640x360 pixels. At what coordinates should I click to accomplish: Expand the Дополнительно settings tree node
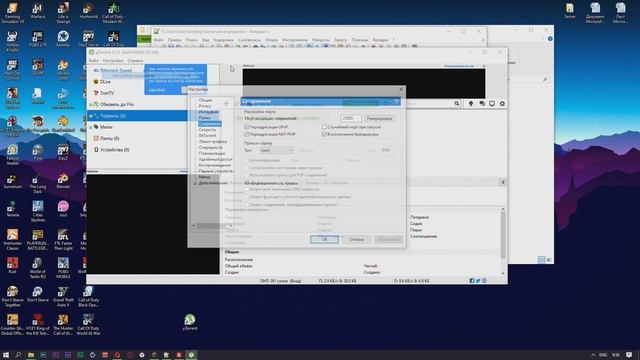point(195,183)
